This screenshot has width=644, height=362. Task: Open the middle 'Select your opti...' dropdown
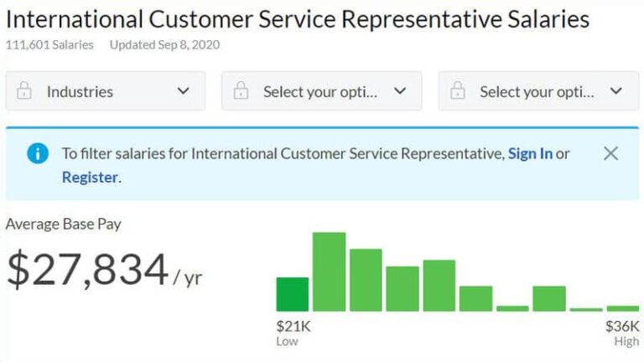coord(322,90)
